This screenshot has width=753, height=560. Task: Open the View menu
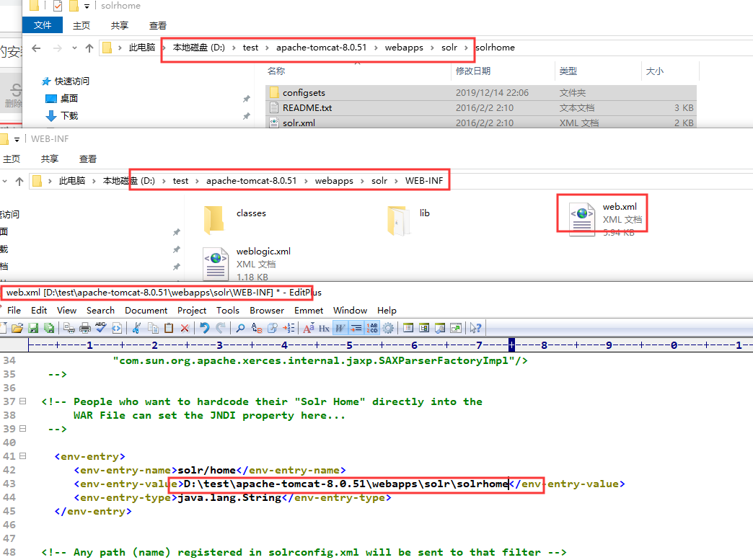coord(67,311)
